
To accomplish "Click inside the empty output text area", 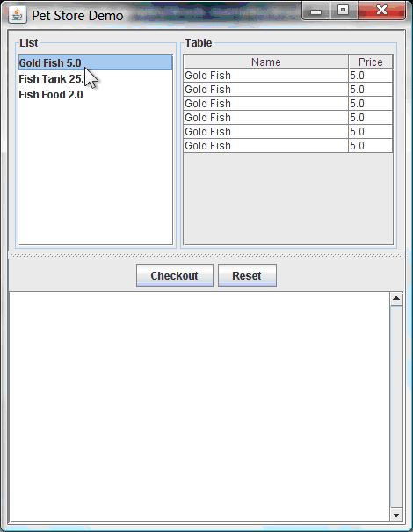I will pos(199,406).
